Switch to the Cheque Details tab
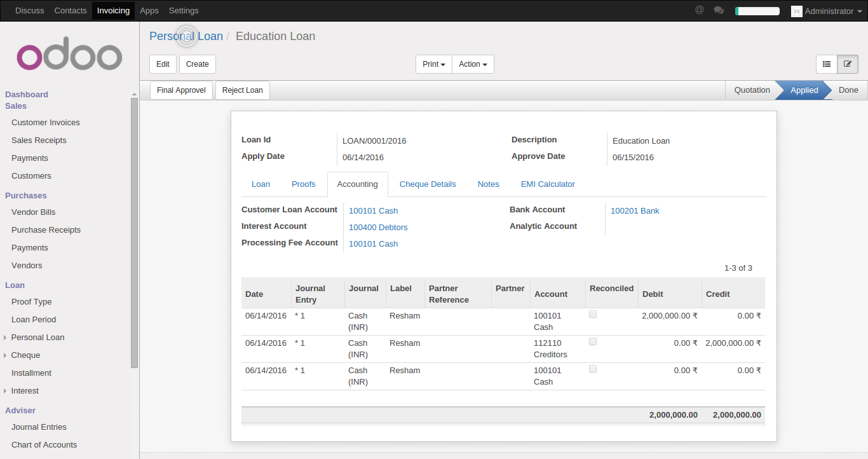 pos(428,184)
